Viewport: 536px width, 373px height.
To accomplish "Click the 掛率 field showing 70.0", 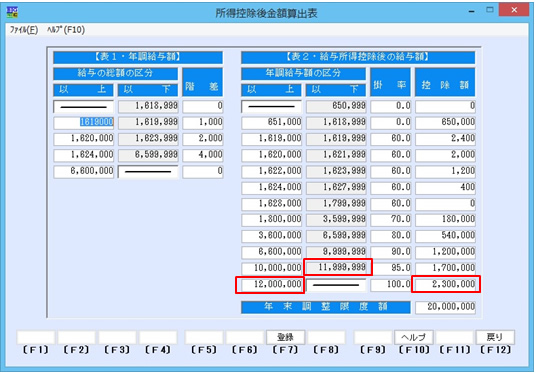I will point(391,219).
